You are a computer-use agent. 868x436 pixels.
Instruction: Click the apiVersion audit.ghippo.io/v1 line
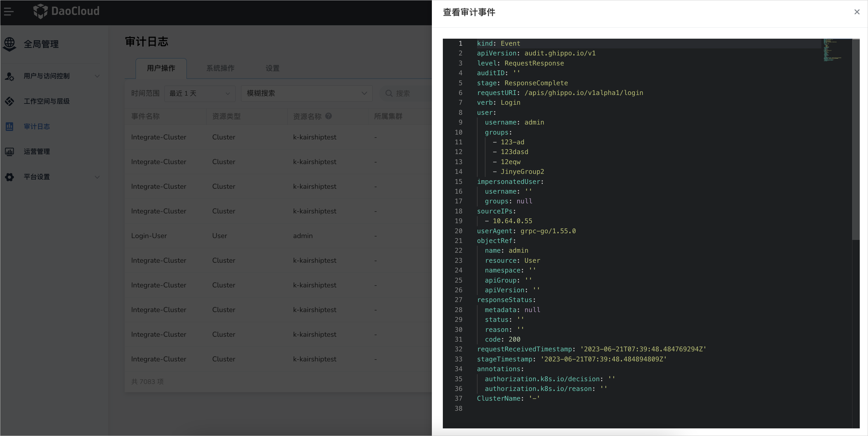tap(536, 53)
